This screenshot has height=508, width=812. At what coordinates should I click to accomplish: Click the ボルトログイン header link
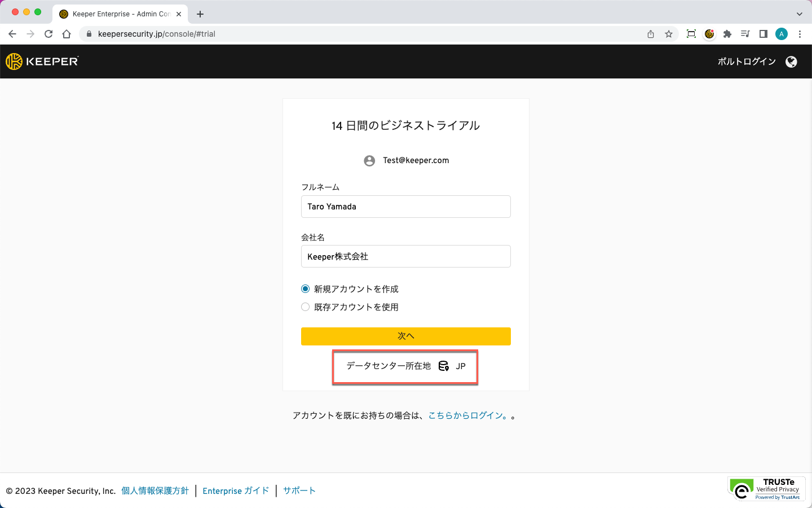(x=747, y=62)
